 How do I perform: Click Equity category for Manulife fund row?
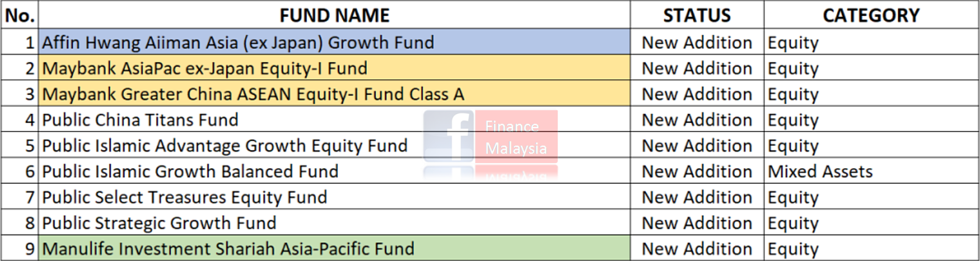click(793, 249)
